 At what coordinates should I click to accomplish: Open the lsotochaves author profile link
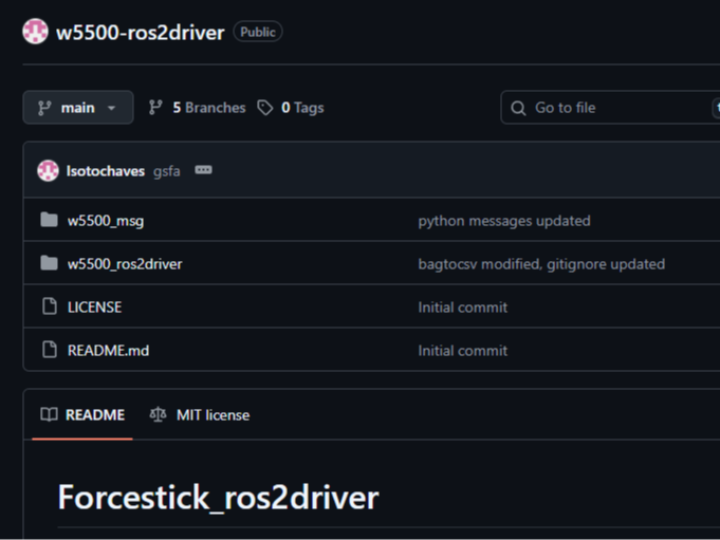105,171
